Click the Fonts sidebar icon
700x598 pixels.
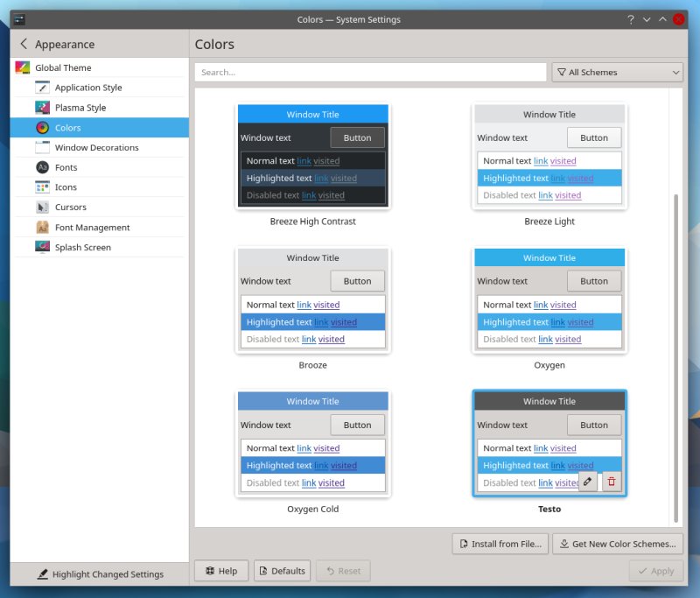tap(42, 167)
